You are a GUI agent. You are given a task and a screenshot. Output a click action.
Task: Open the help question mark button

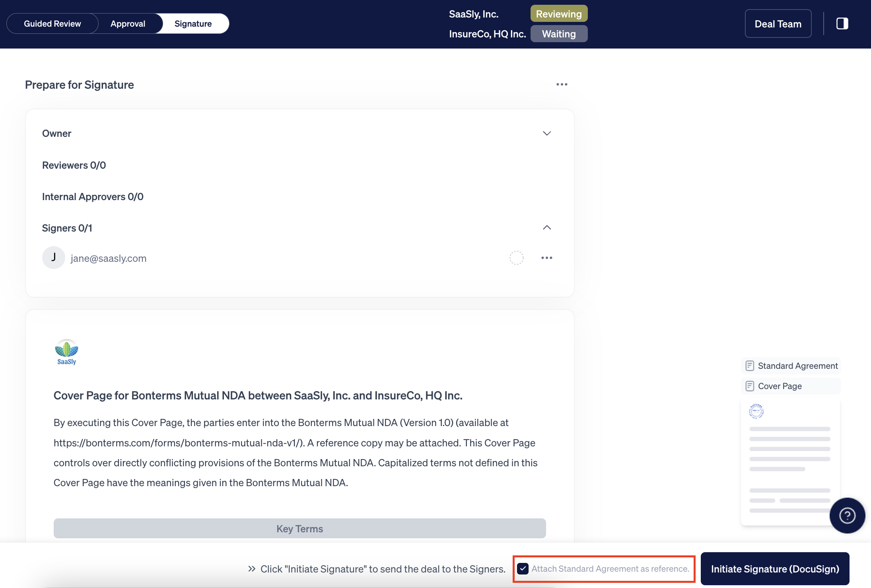click(847, 516)
